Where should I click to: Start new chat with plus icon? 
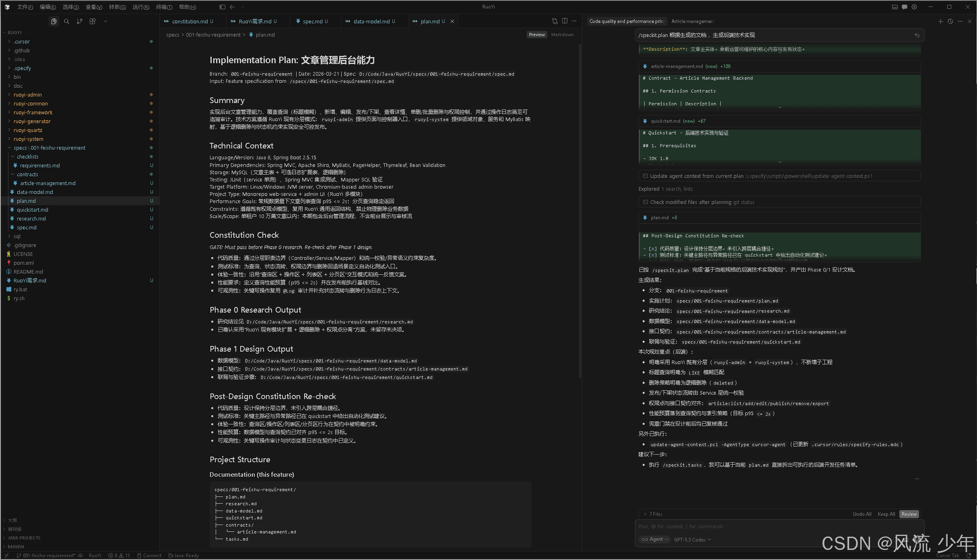[x=940, y=21]
